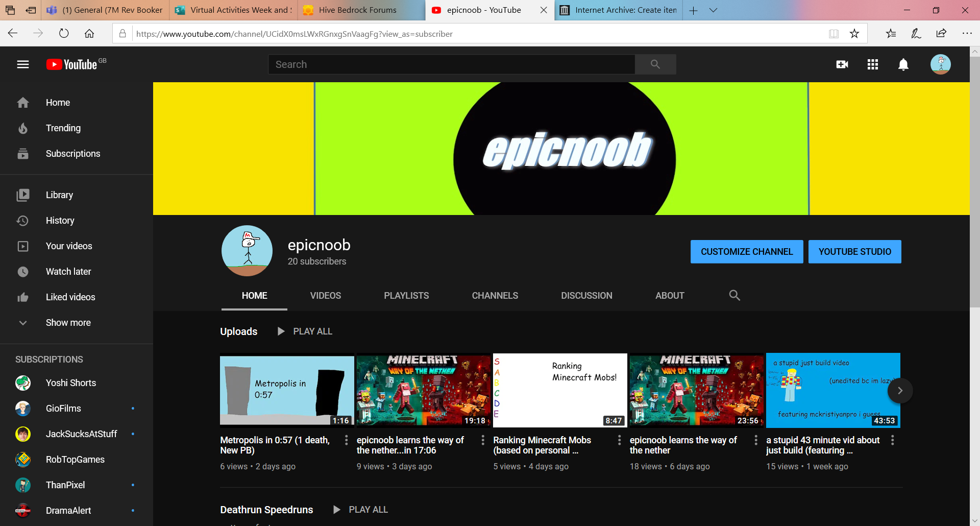The width and height of the screenshot is (980, 526).
Task: Add page to favorites with star icon
Action: [854, 34]
